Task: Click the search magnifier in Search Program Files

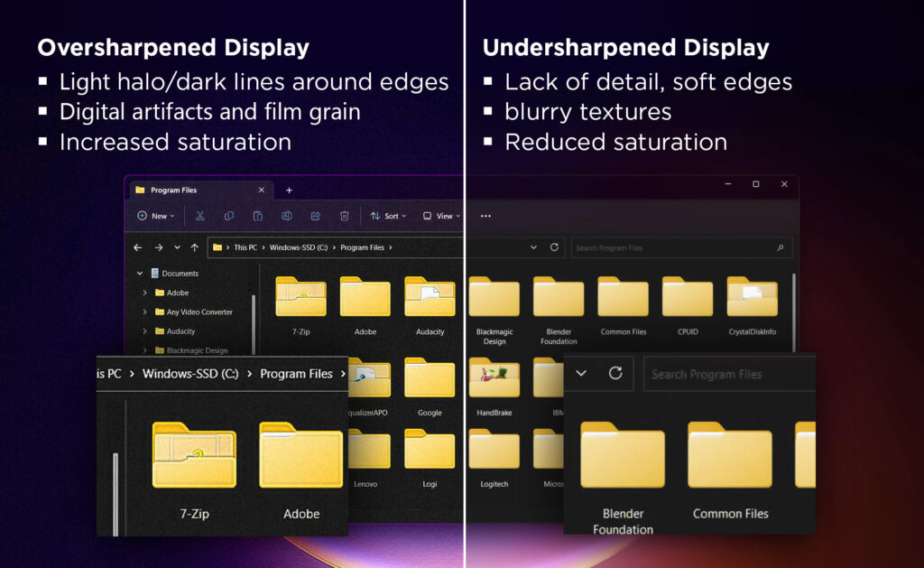Action: pos(778,247)
